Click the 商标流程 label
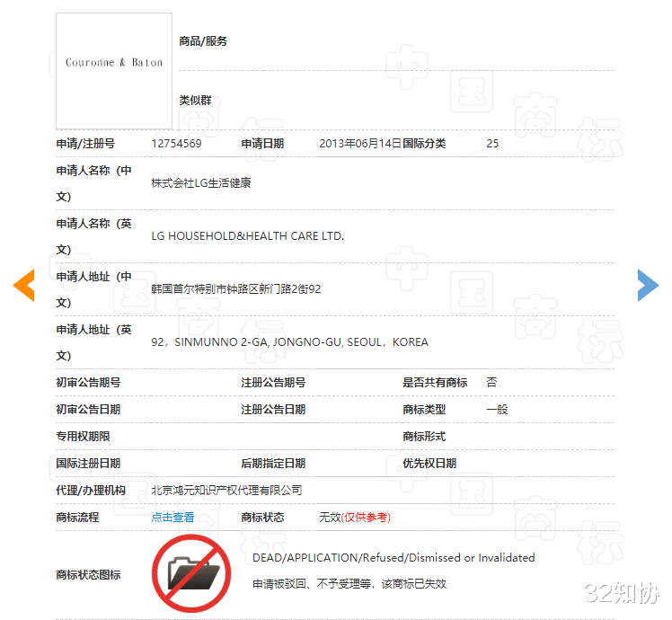The height and width of the screenshot is (620, 672). click(x=77, y=517)
